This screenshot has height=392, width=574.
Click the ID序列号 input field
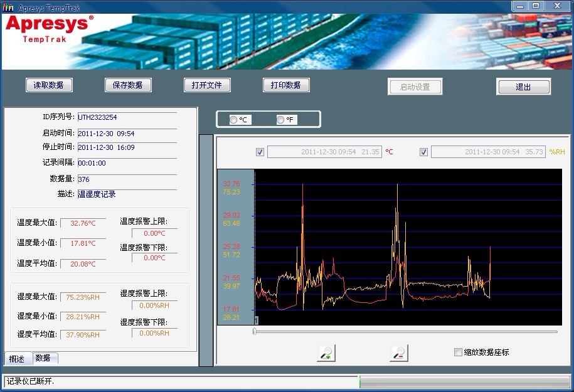pyautogui.click(x=127, y=117)
